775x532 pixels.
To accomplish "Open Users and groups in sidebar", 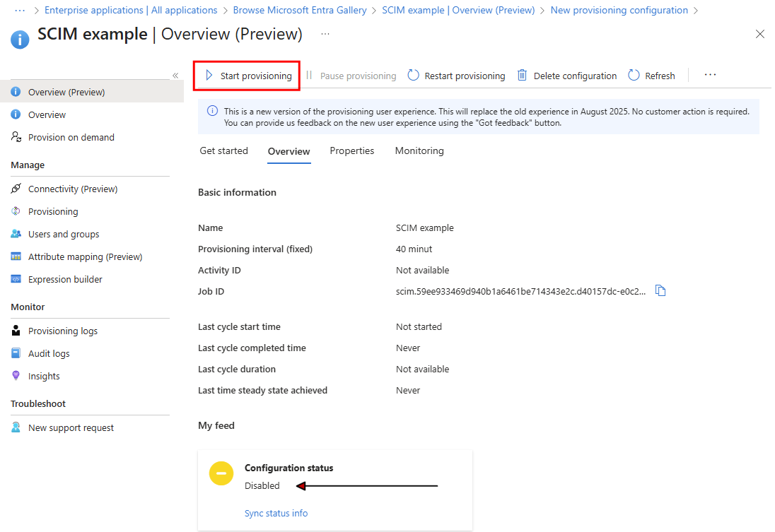I will pos(64,234).
